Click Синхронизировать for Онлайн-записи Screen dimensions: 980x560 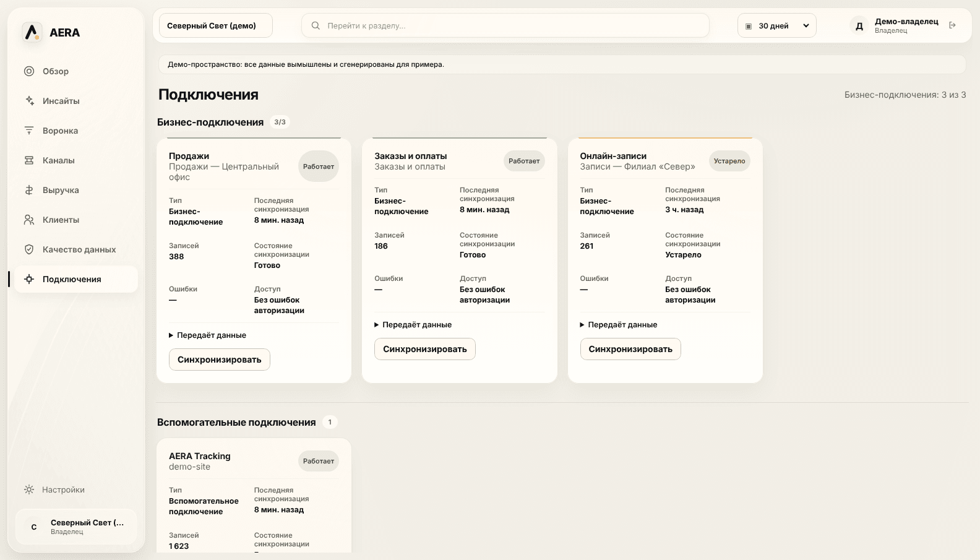pyautogui.click(x=630, y=349)
